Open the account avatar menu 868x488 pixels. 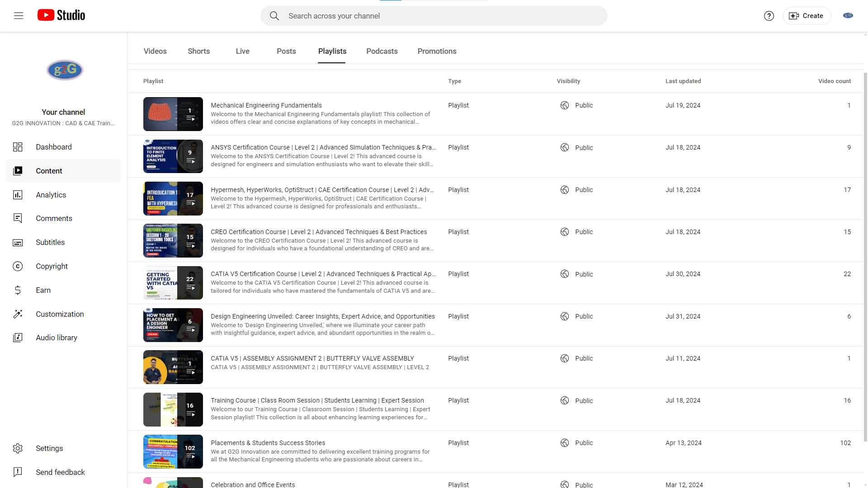848,16
